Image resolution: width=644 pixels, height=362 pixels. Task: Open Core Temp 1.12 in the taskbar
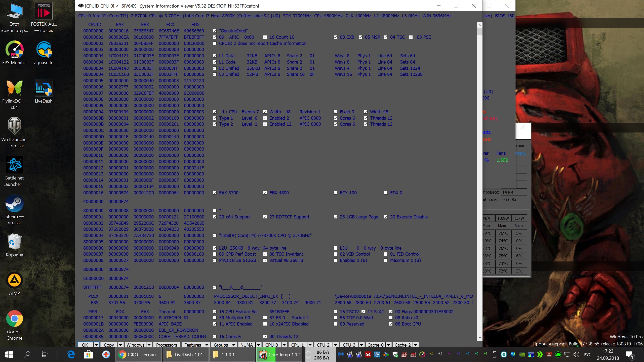[x=279, y=354]
